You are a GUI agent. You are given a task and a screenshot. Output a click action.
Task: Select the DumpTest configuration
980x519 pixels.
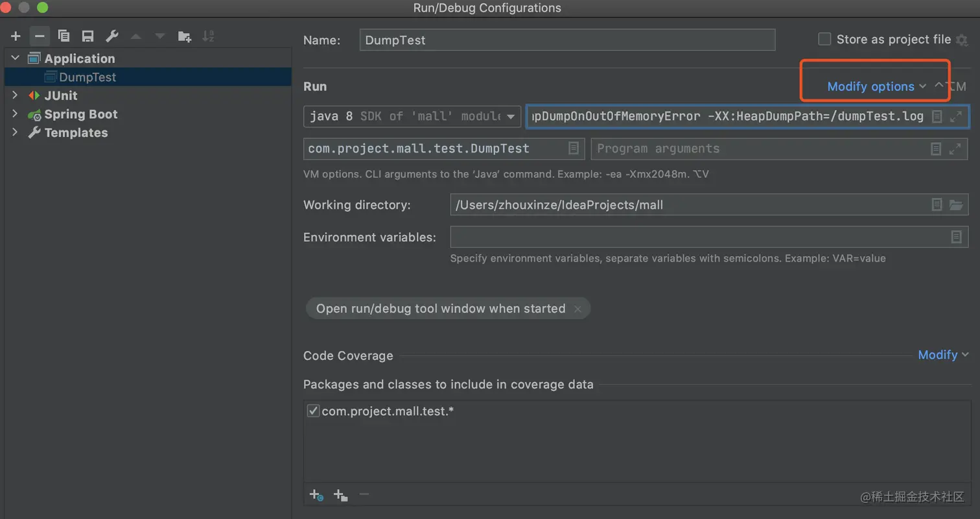pos(87,77)
